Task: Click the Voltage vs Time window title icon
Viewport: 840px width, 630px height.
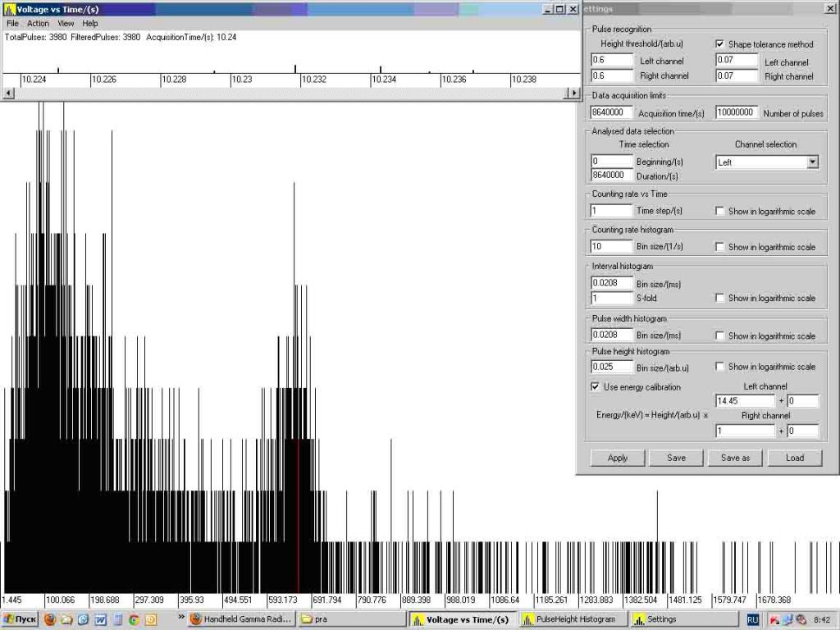Action: pos(9,9)
